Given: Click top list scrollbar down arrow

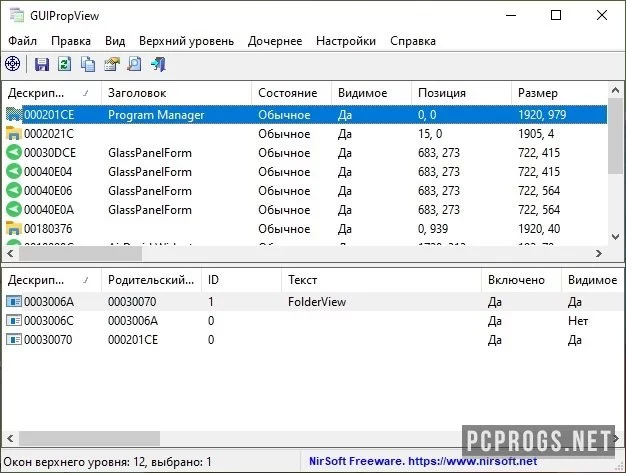Looking at the screenshot, I should (x=615, y=237).
